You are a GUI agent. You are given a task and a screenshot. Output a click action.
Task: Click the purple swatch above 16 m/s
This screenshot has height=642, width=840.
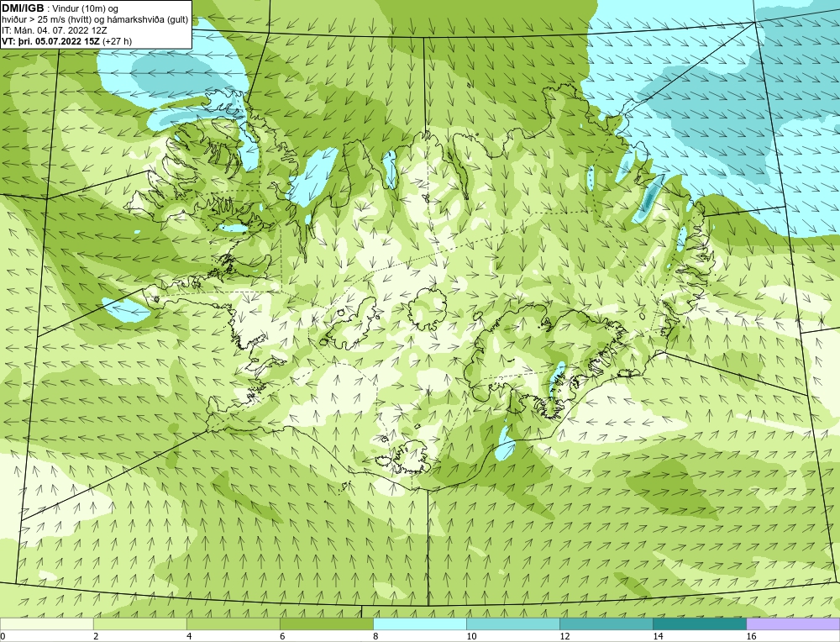[793, 624]
